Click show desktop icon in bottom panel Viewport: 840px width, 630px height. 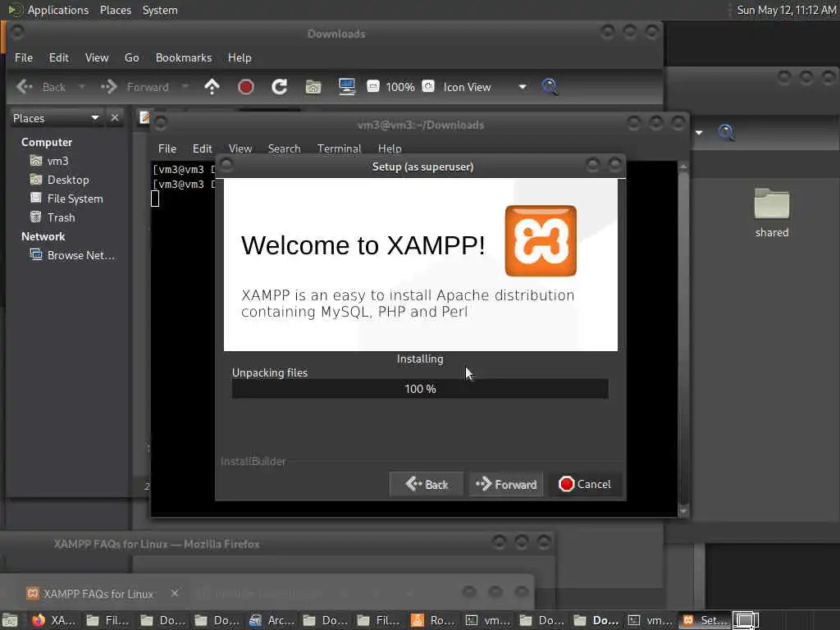pos(10,620)
